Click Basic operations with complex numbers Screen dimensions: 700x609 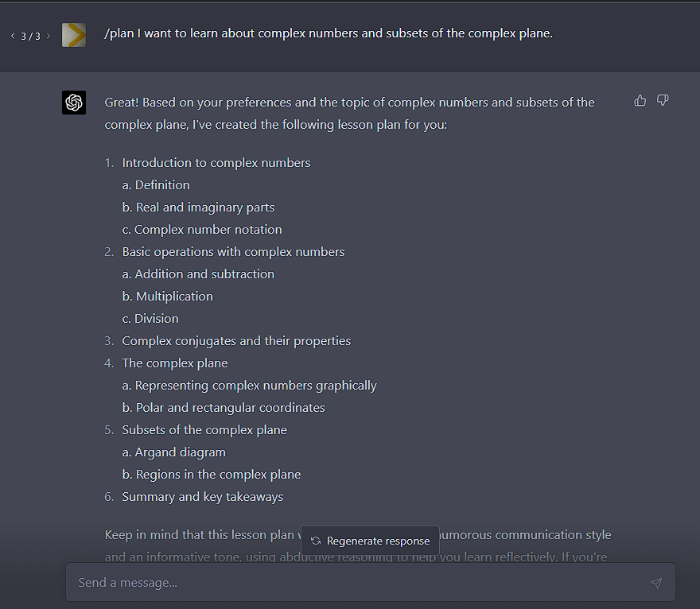point(233,252)
